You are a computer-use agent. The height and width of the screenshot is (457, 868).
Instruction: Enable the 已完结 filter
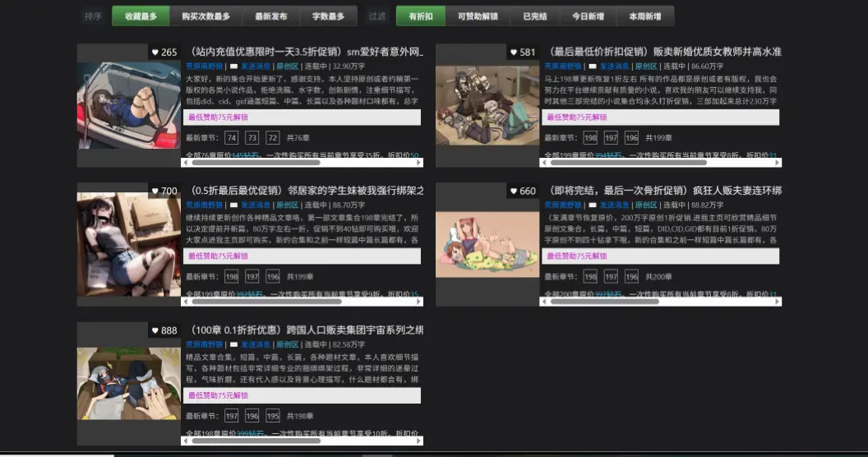pyautogui.click(x=534, y=16)
